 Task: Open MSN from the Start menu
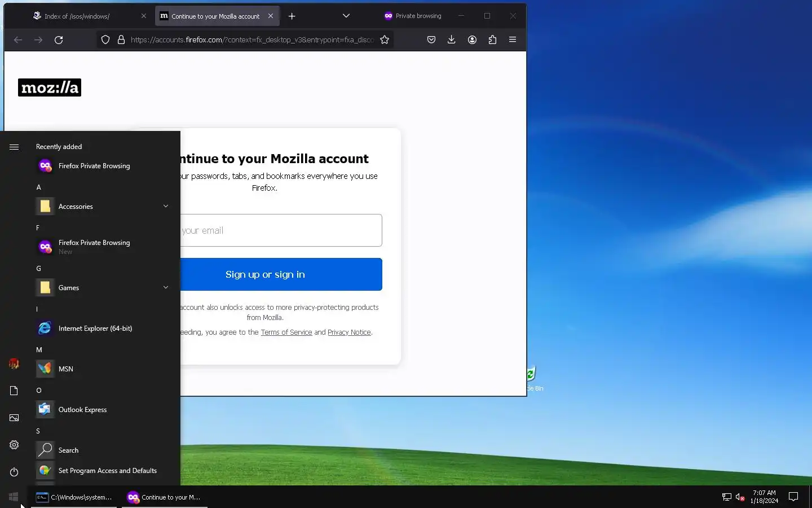[x=104, y=369]
